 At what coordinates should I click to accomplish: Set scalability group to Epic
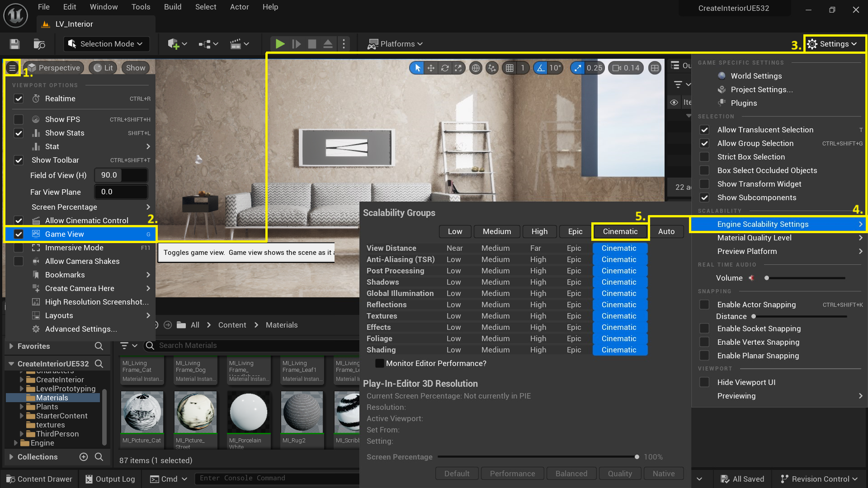(575, 231)
